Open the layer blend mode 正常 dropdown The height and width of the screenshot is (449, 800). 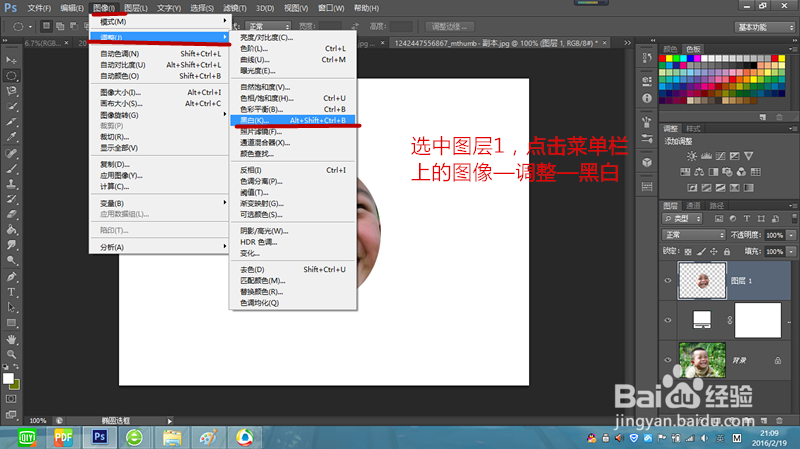tap(693, 235)
